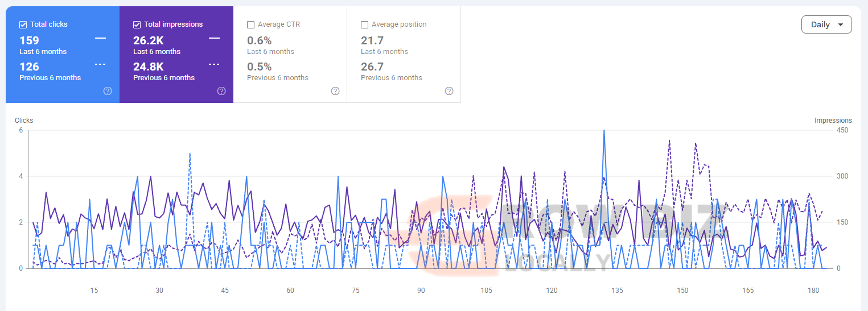The image size is (868, 311).
Task: Click solid line legend dash beside 159
Action: [x=100, y=38]
